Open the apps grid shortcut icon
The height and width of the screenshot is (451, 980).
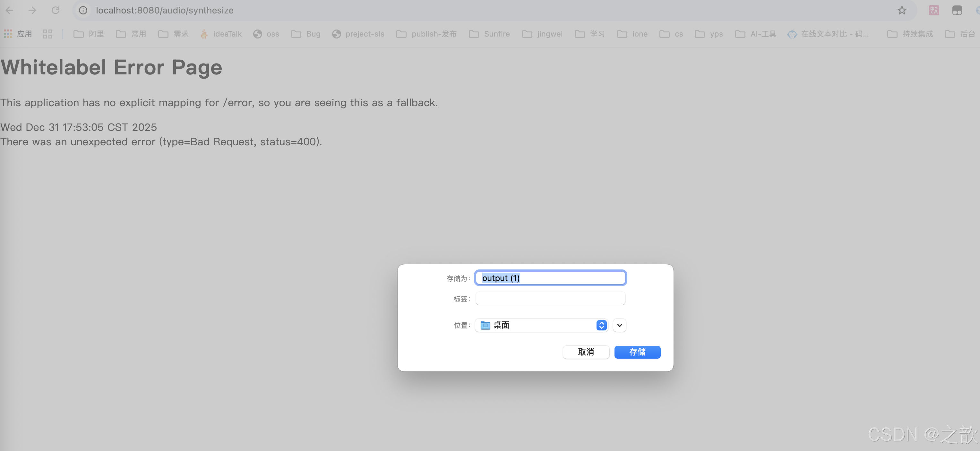click(8, 34)
